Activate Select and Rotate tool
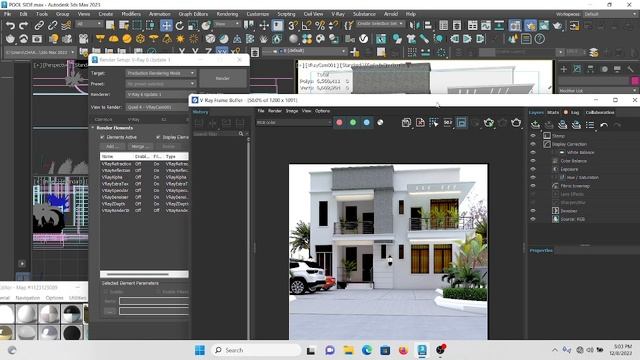Screen dimensions: 640x360 click(x=180, y=26)
